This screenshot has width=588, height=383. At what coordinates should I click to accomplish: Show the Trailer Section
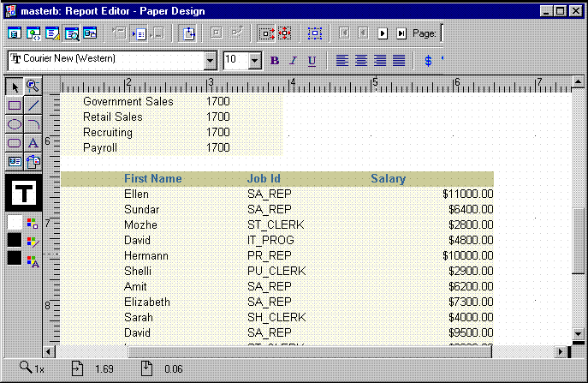pos(157,33)
